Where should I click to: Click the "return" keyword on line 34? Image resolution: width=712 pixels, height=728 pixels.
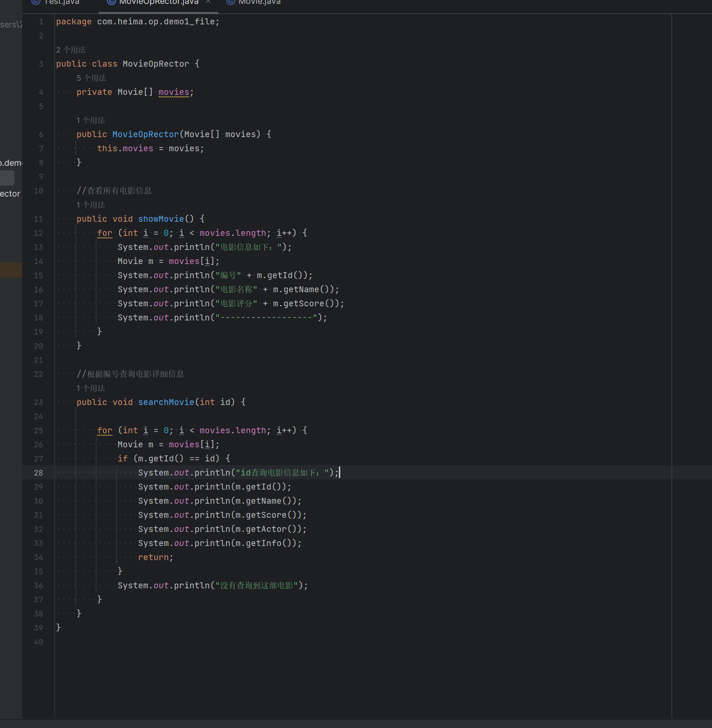coord(153,557)
